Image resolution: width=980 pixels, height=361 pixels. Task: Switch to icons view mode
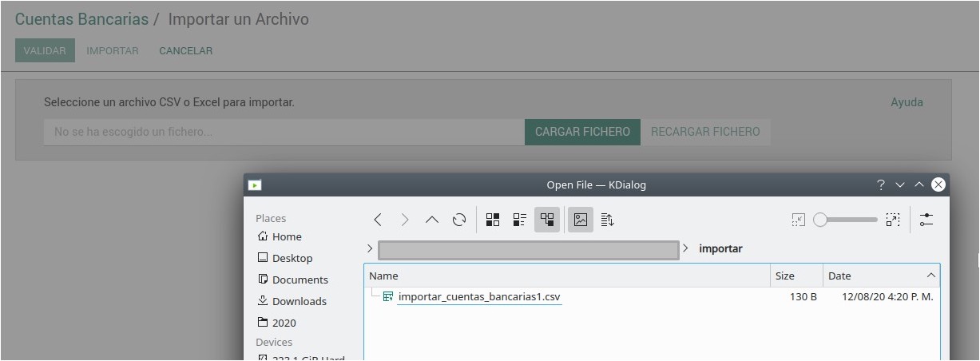[x=493, y=220]
